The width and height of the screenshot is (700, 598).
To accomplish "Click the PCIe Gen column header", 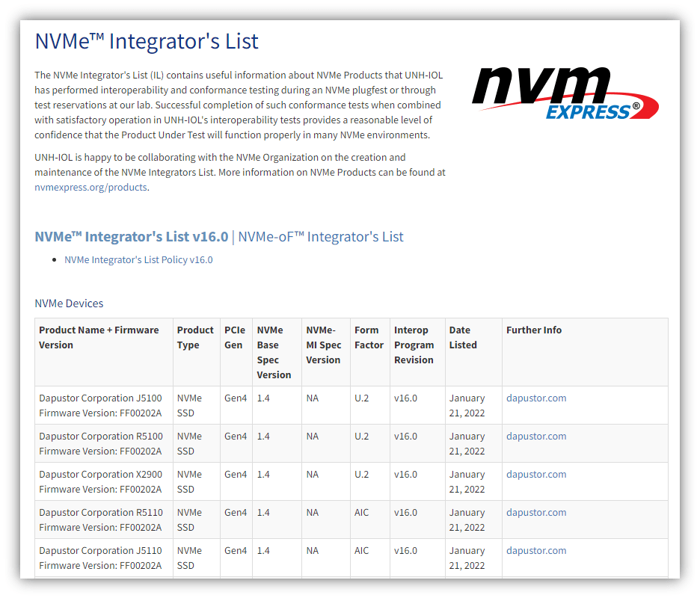I will point(234,338).
